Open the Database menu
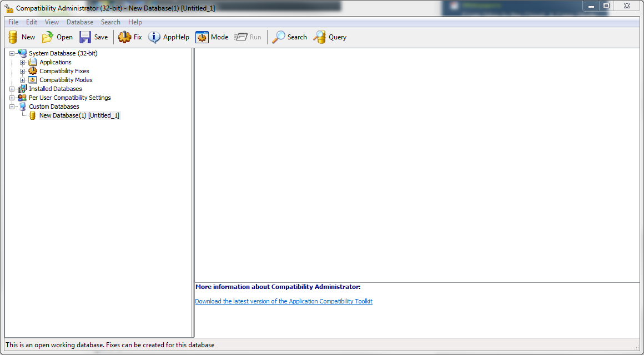 click(80, 22)
